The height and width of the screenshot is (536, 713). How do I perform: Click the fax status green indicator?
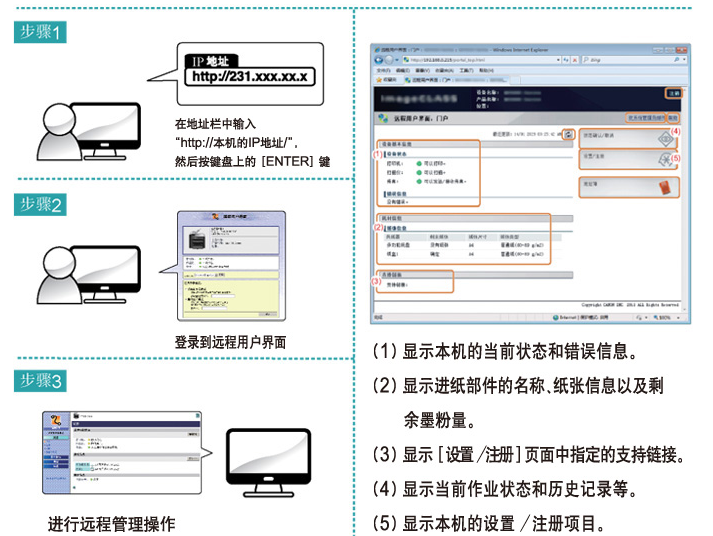419,181
